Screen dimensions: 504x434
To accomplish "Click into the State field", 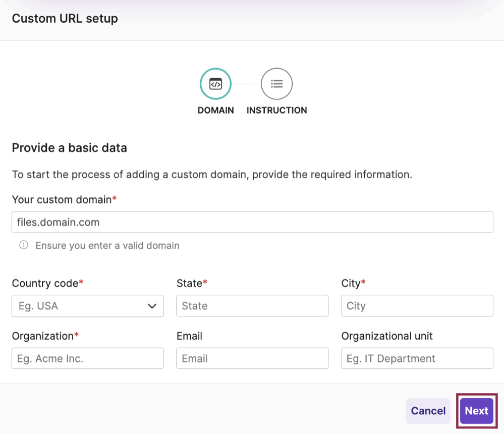I will tap(252, 306).
